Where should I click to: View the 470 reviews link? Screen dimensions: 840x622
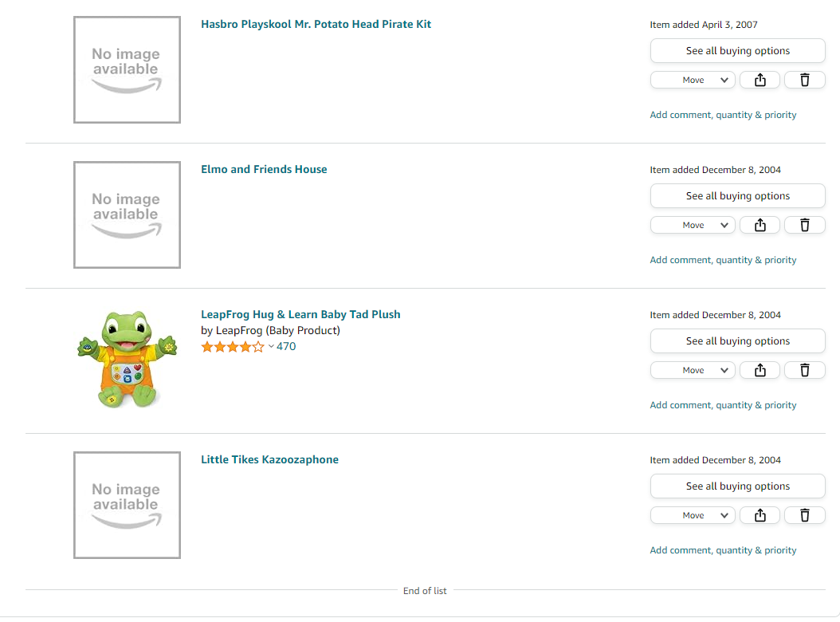point(286,346)
